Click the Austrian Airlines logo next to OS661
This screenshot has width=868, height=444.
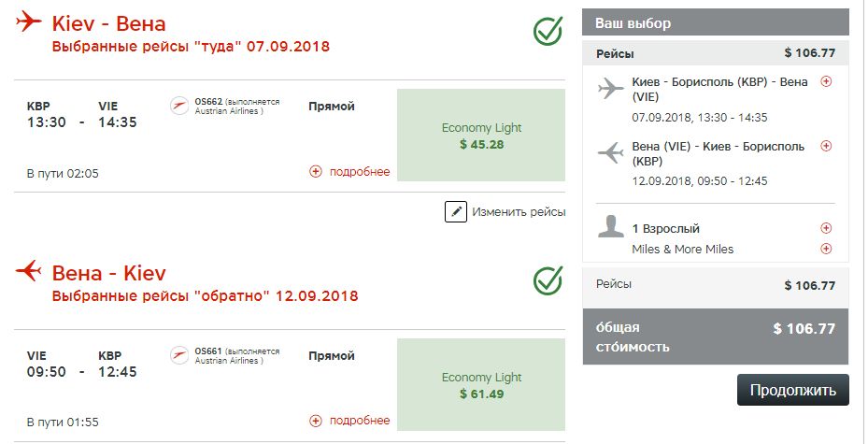[x=179, y=356]
